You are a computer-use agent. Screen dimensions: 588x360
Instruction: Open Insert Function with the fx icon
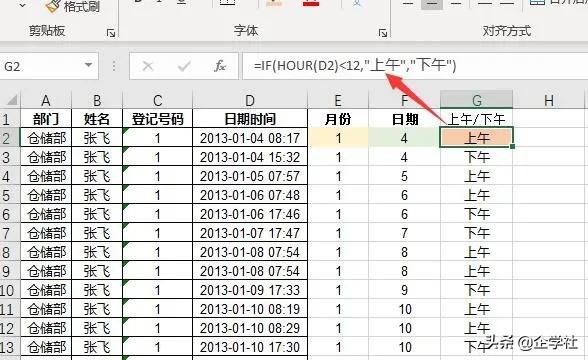click(x=220, y=66)
